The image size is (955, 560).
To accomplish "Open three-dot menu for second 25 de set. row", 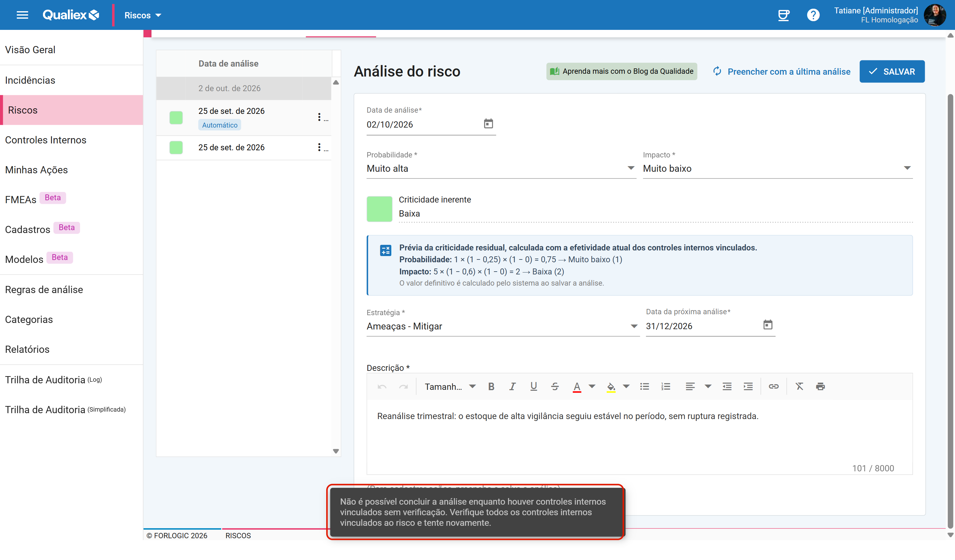I will tap(319, 147).
